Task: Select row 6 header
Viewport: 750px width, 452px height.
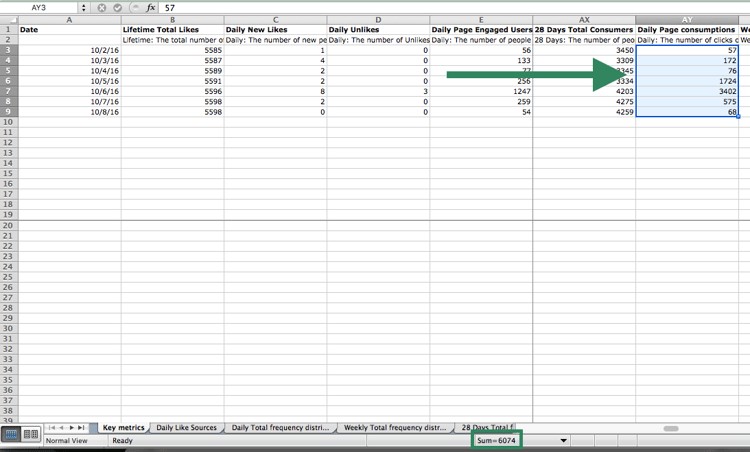Action: tap(9, 81)
